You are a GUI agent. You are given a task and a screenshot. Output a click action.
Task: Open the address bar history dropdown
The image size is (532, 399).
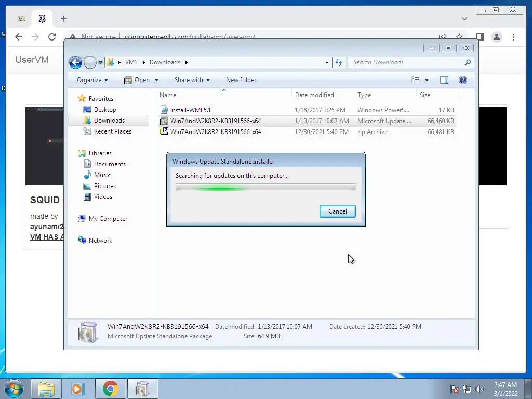coord(327,62)
